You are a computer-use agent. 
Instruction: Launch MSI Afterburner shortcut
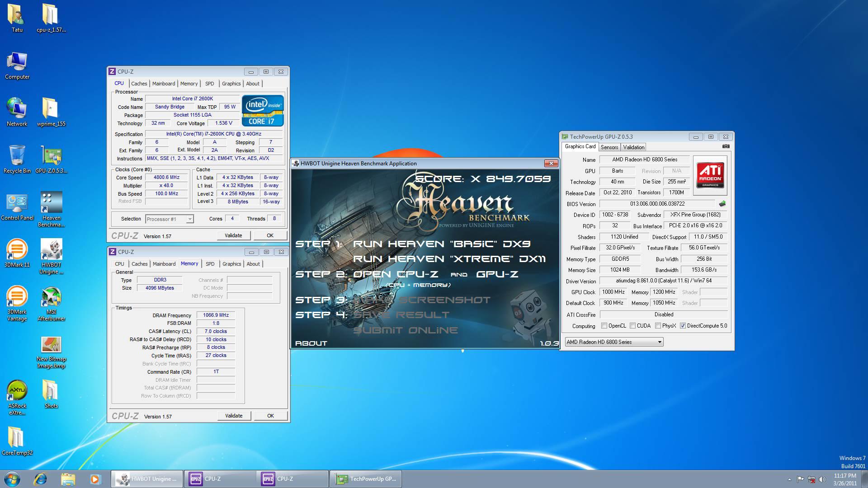tap(51, 303)
